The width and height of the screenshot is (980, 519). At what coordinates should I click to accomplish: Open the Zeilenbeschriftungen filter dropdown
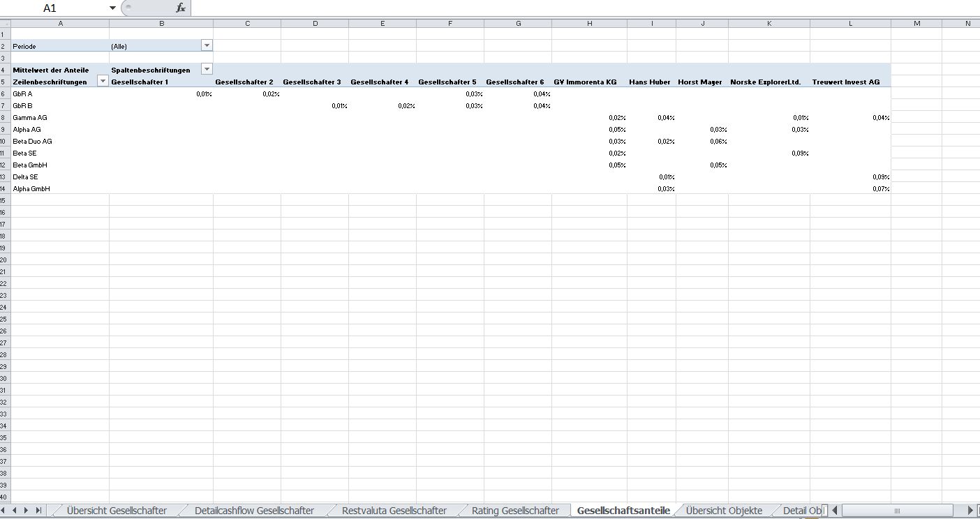point(103,82)
